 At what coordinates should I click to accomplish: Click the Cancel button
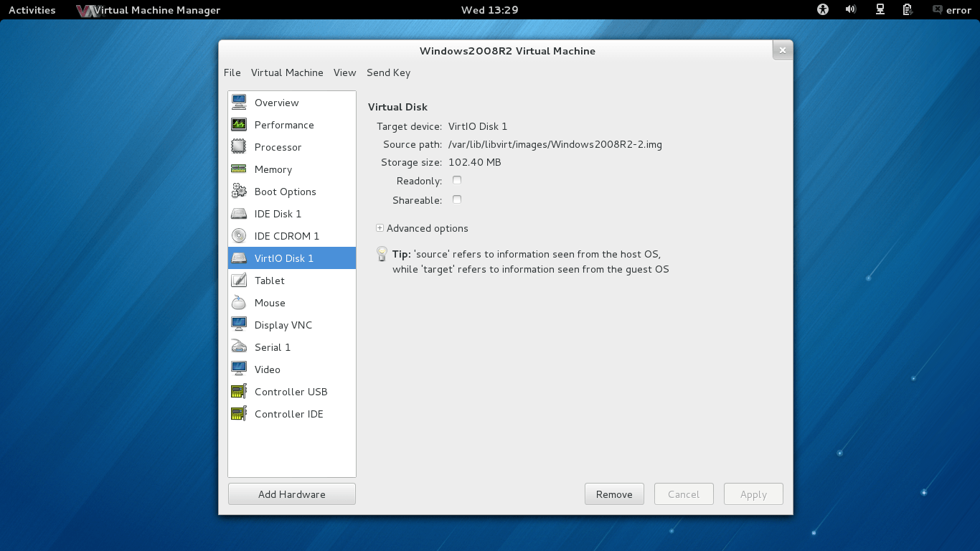point(684,494)
